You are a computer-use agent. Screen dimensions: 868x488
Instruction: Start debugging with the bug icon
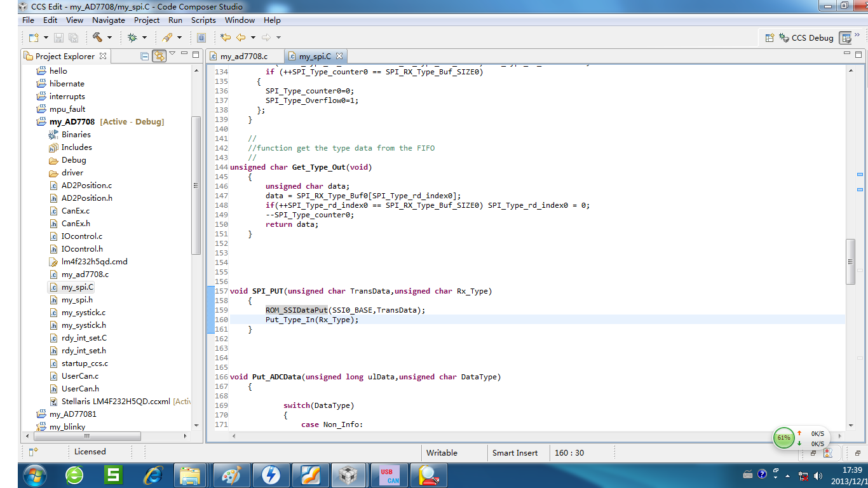132,37
